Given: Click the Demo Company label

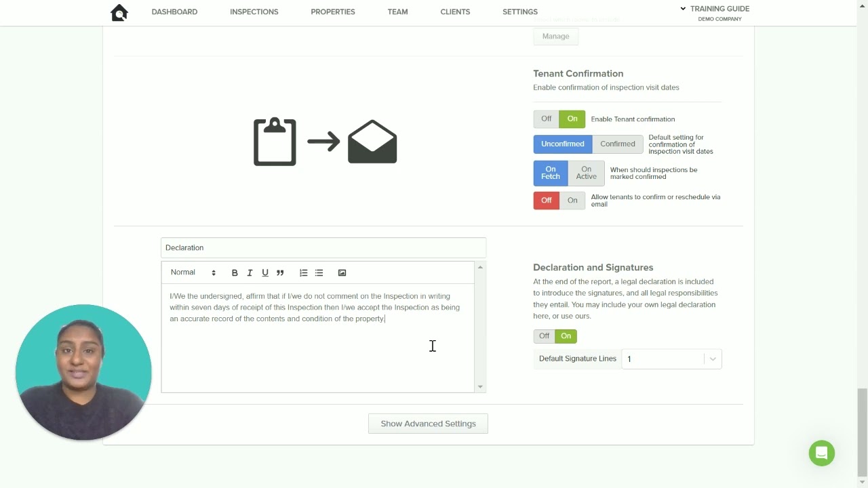Looking at the screenshot, I should [719, 19].
